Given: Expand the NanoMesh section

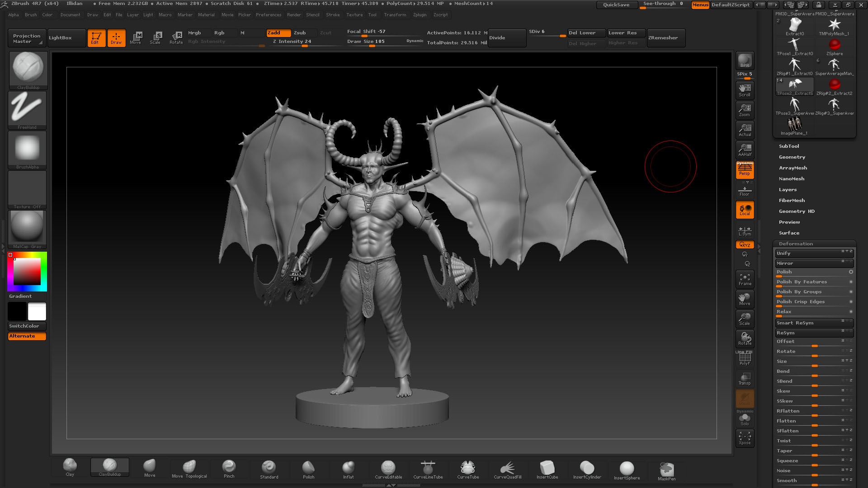Looking at the screenshot, I should [792, 178].
